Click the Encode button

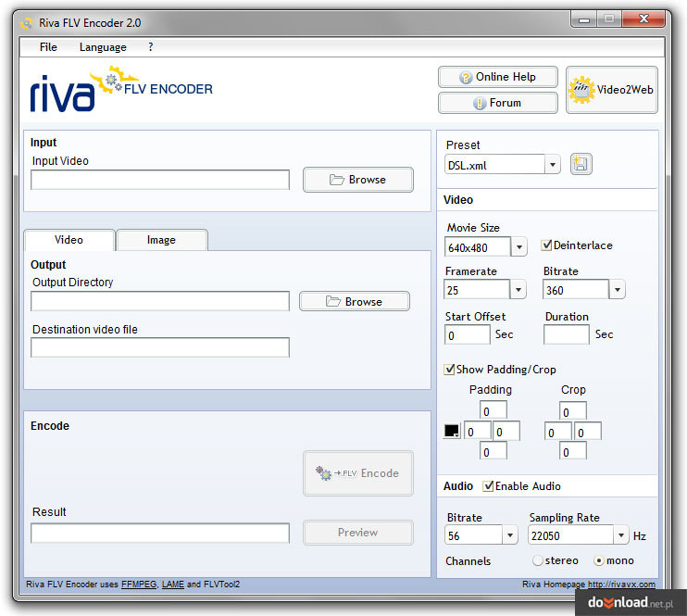click(x=358, y=473)
